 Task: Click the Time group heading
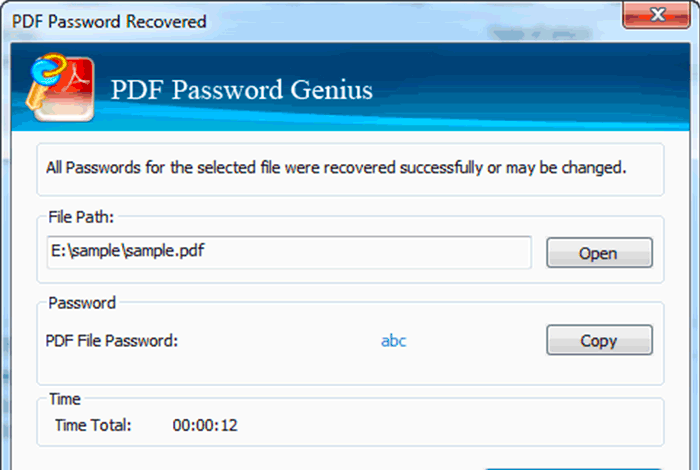tap(65, 399)
